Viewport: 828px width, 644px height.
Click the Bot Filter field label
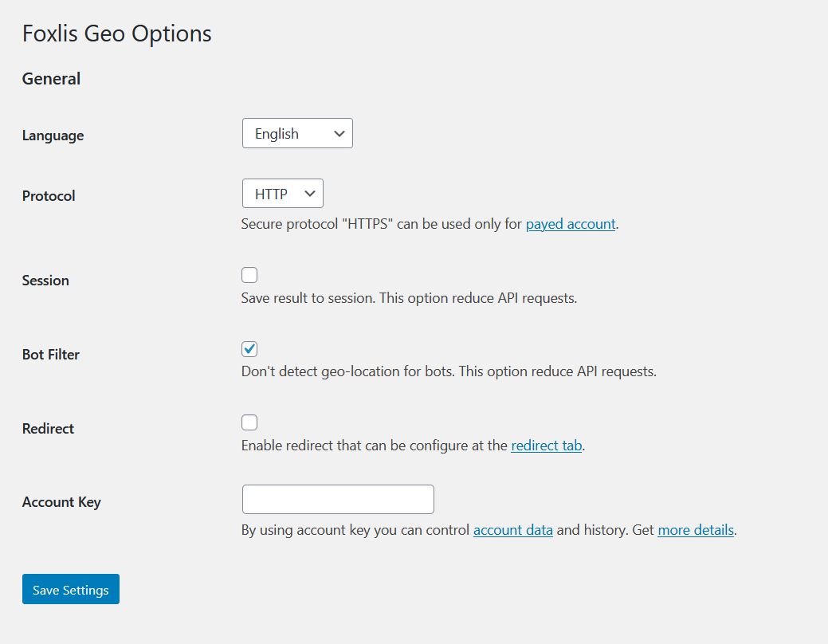[x=51, y=355]
